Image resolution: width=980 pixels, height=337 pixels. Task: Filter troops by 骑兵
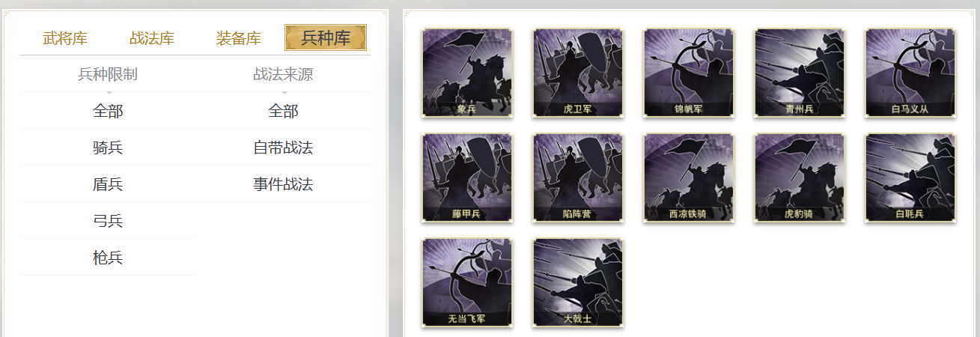tap(108, 148)
